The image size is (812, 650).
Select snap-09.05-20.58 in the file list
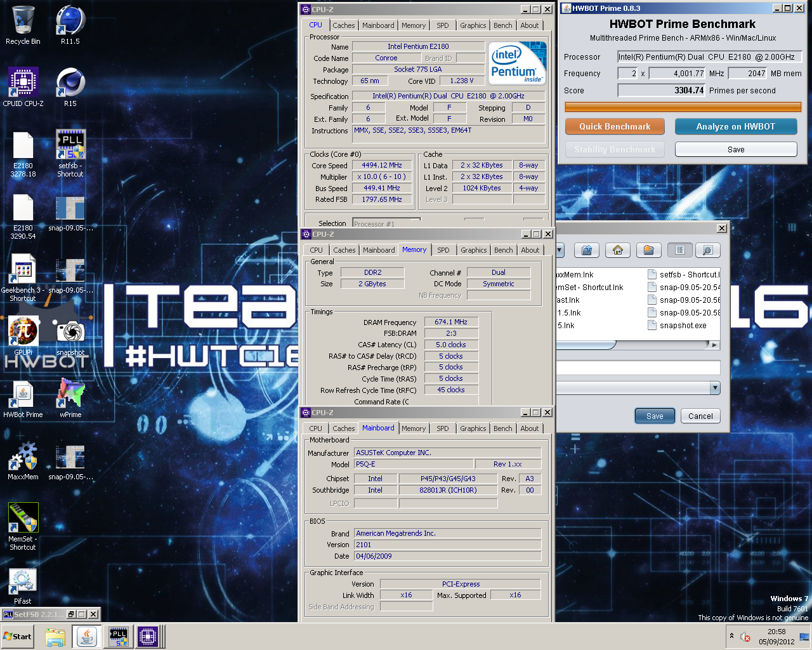pos(684,313)
